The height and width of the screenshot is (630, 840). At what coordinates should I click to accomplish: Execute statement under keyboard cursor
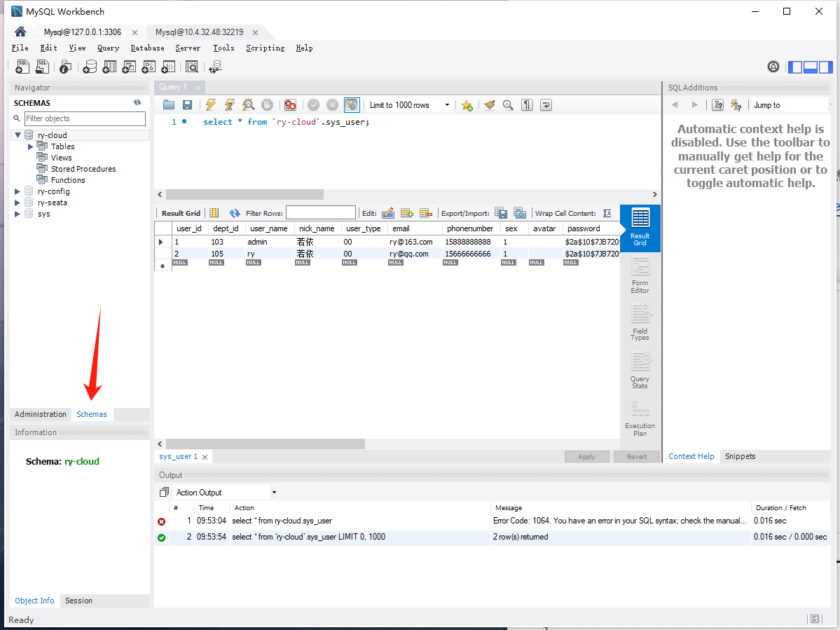229,105
